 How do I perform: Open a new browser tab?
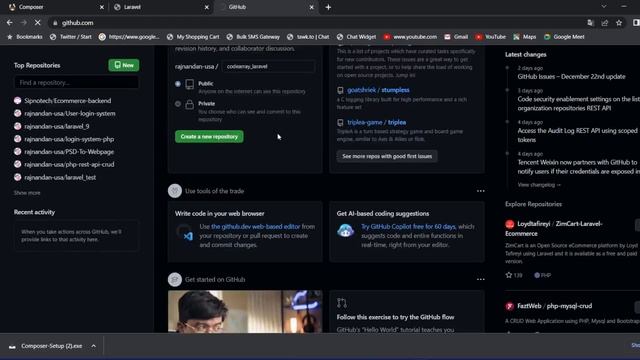(x=328, y=7)
